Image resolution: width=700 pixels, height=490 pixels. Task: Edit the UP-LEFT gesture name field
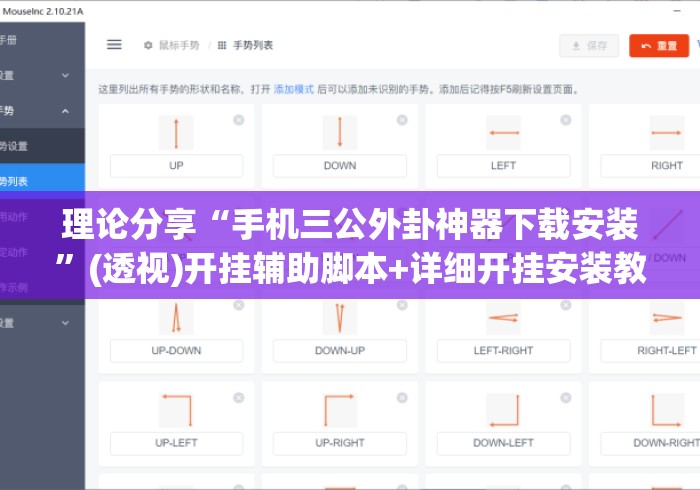[176, 443]
